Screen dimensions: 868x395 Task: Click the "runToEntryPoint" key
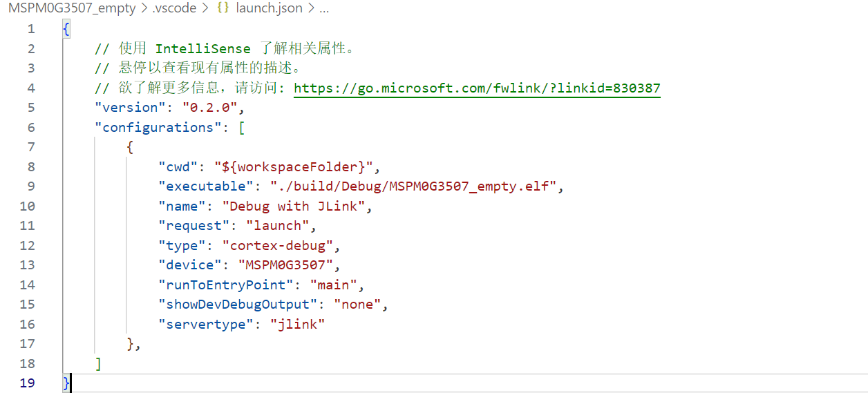point(227,285)
